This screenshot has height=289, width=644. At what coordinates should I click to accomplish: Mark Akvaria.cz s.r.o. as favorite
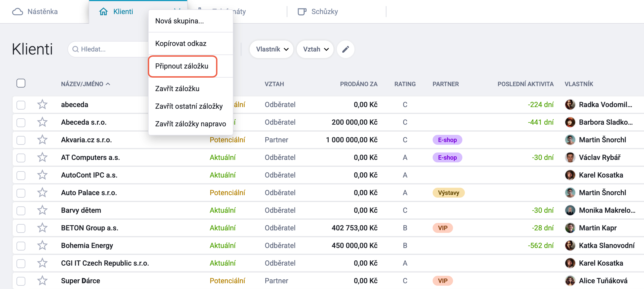click(42, 140)
